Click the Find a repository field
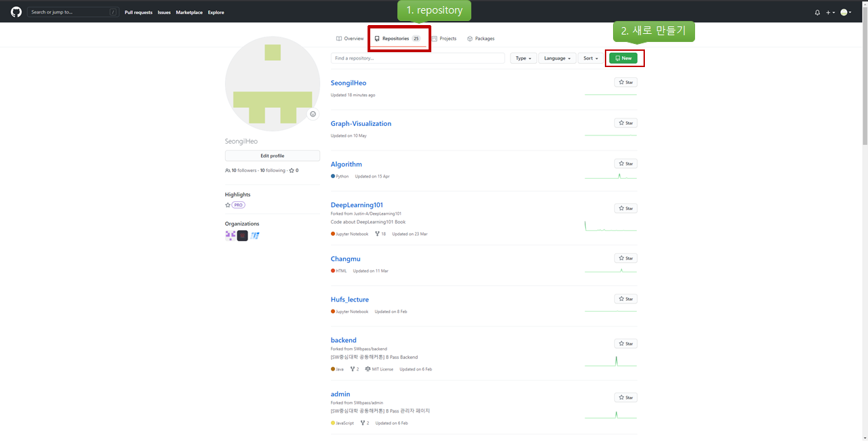Screen dimensions: 868x441 (x=418, y=58)
